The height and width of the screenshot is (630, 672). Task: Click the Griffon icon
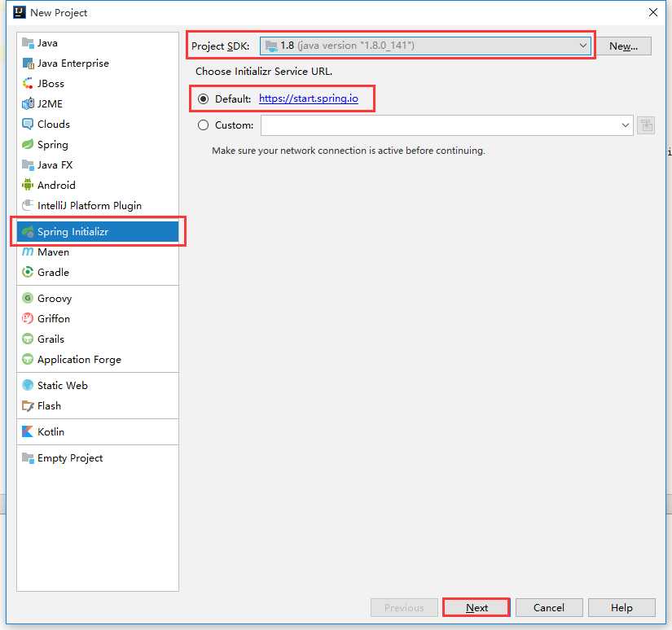(28, 318)
